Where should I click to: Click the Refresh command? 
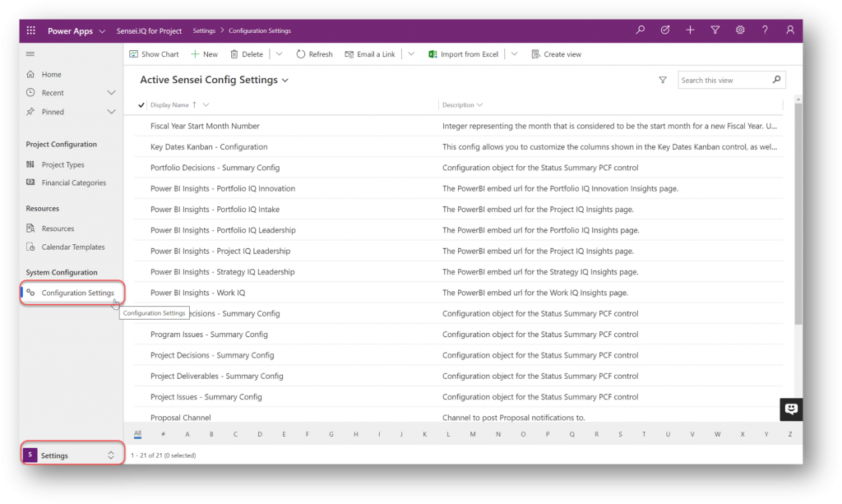[315, 54]
